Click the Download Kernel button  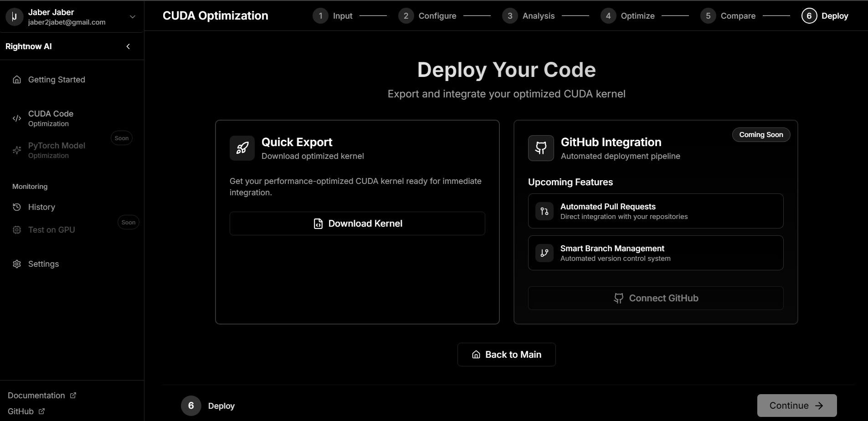(x=357, y=223)
